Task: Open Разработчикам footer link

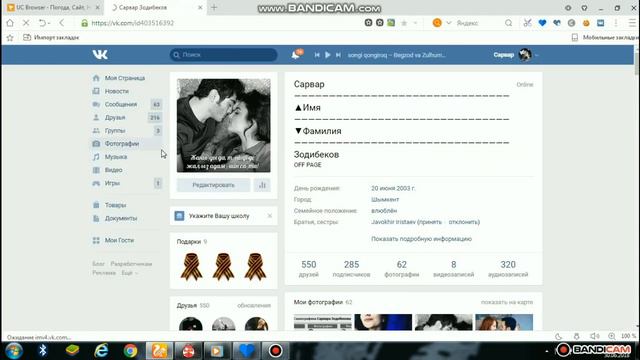Action: (x=131, y=264)
